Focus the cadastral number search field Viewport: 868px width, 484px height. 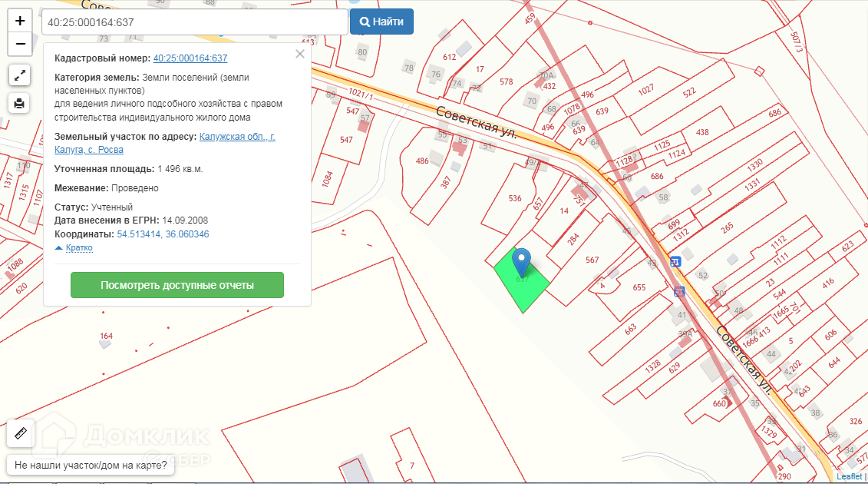pyautogui.click(x=195, y=22)
